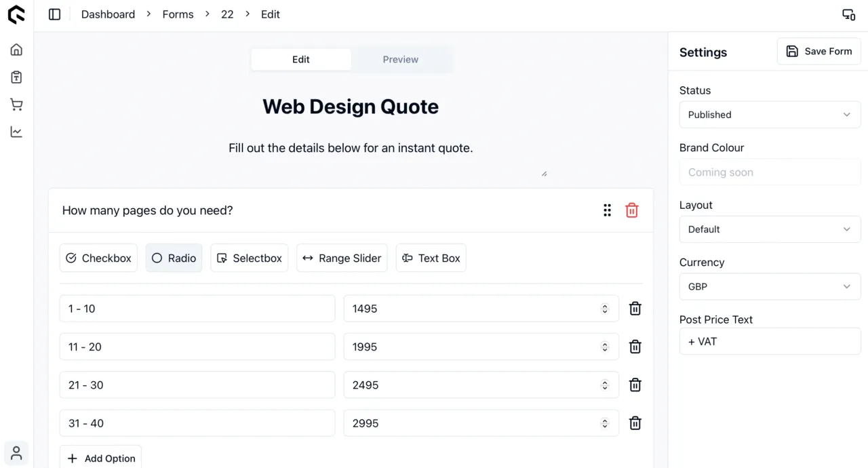The image size is (868, 468).
Task: Open breadcrumb item 22
Action: click(x=227, y=14)
